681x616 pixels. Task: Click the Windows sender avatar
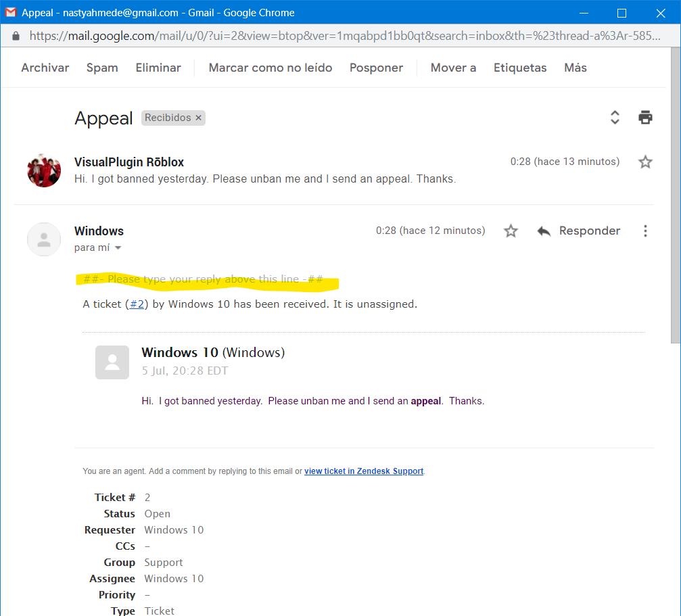pos(44,239)
